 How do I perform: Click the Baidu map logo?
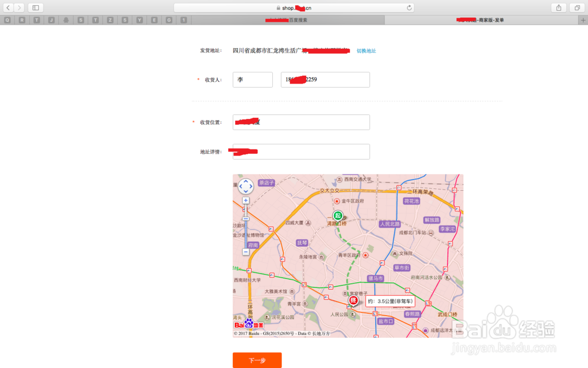click(x=249, y=324)
